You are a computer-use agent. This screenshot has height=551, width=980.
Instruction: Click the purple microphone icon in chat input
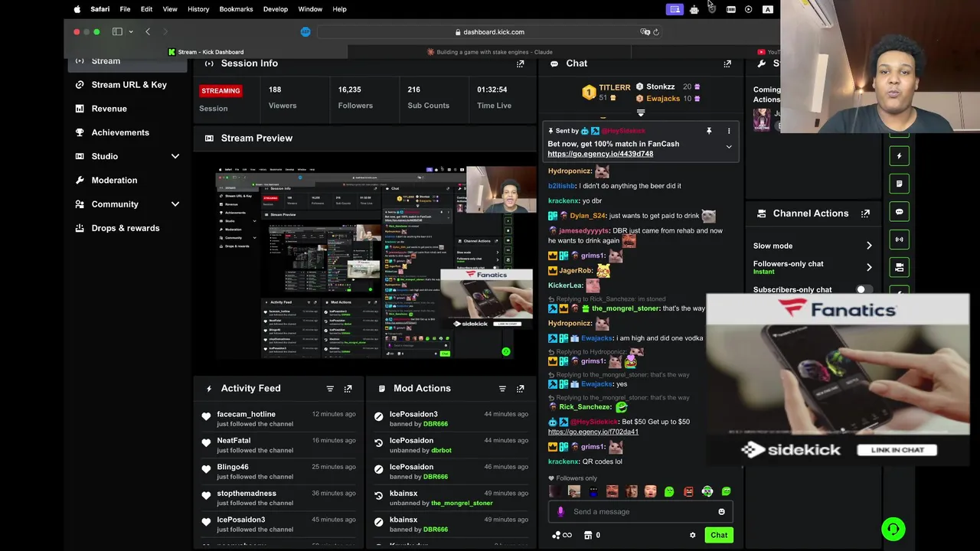click(560, 512)
